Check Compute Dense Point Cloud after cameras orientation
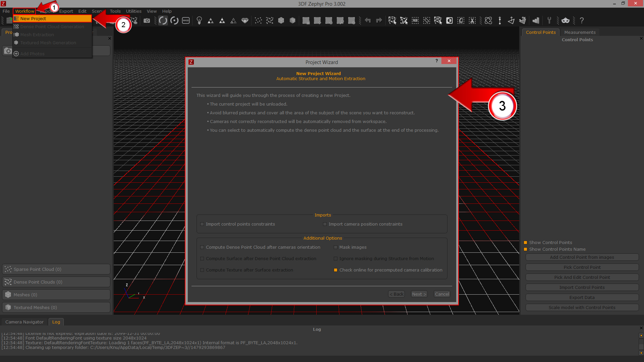The height and width of the screenshot is (362, 644). pyautogui.click(x=202, y=247)
